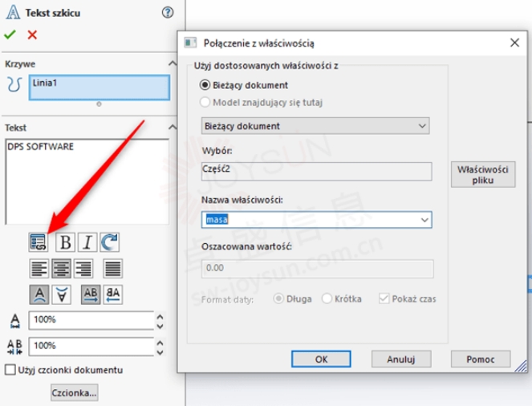Click the width factor icon
The image size is (532, 406).
point(15,320)
